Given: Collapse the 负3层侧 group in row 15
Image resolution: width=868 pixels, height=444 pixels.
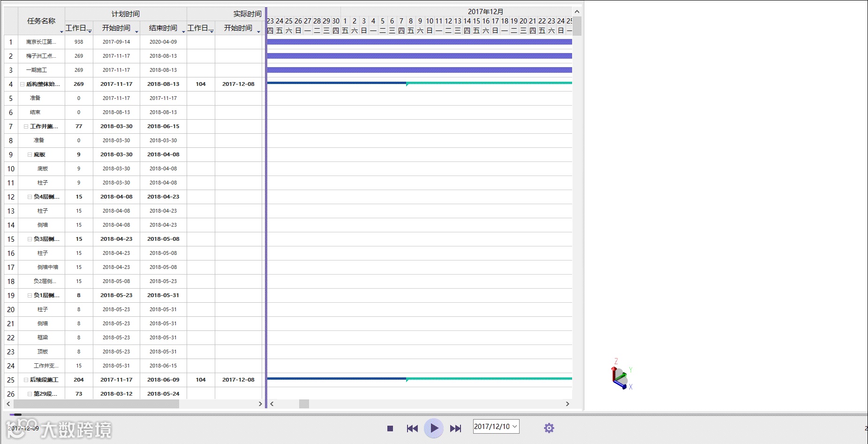Looking at the screenshot, I should 30,239.
